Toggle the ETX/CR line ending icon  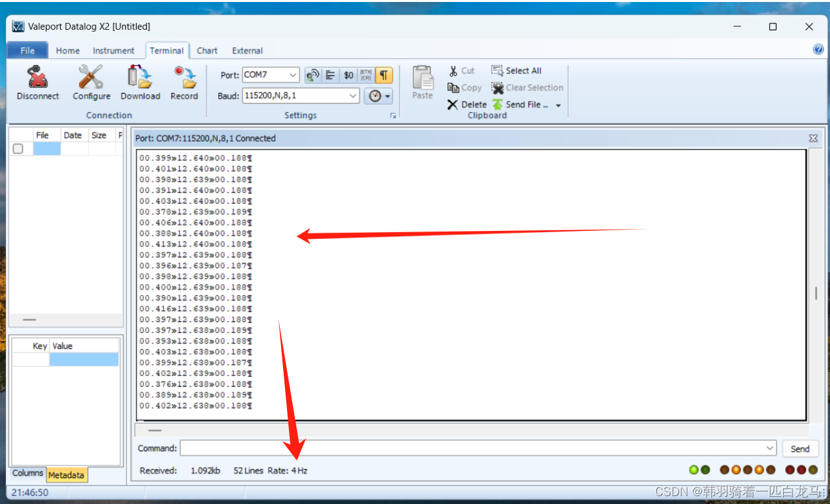point(366,75)
